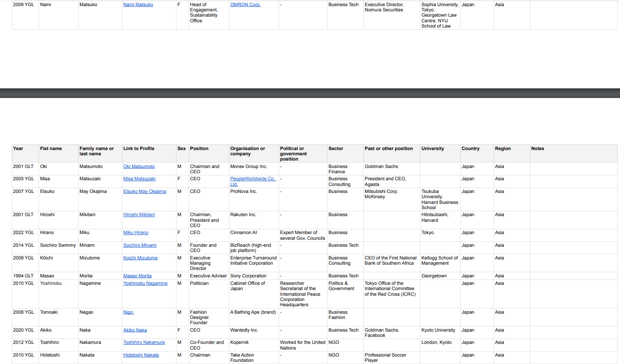Select the Monex Group Inc. cell
The width and height of the screenshot is (620, 364).
pos(254,169)
